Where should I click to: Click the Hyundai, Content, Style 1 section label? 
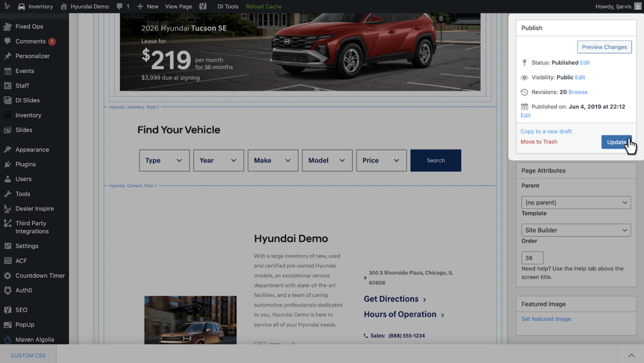pos(133,186)
